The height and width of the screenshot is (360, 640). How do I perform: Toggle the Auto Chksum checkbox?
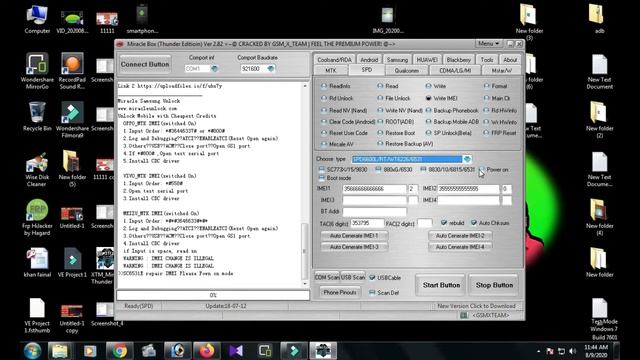click(474, 223)
